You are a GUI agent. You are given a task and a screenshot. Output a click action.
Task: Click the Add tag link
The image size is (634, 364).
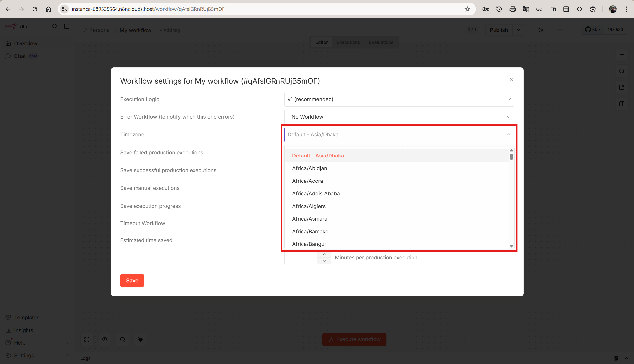click(x=169, y=30)
